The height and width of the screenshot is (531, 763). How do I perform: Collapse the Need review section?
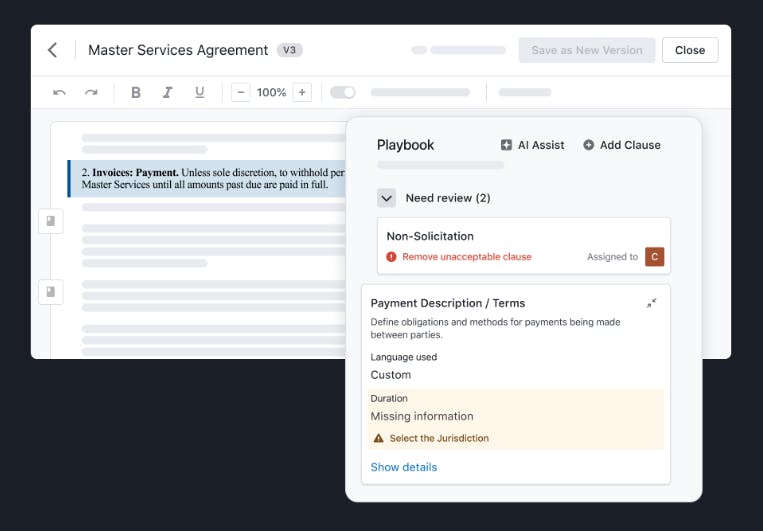tap(387, 198)
